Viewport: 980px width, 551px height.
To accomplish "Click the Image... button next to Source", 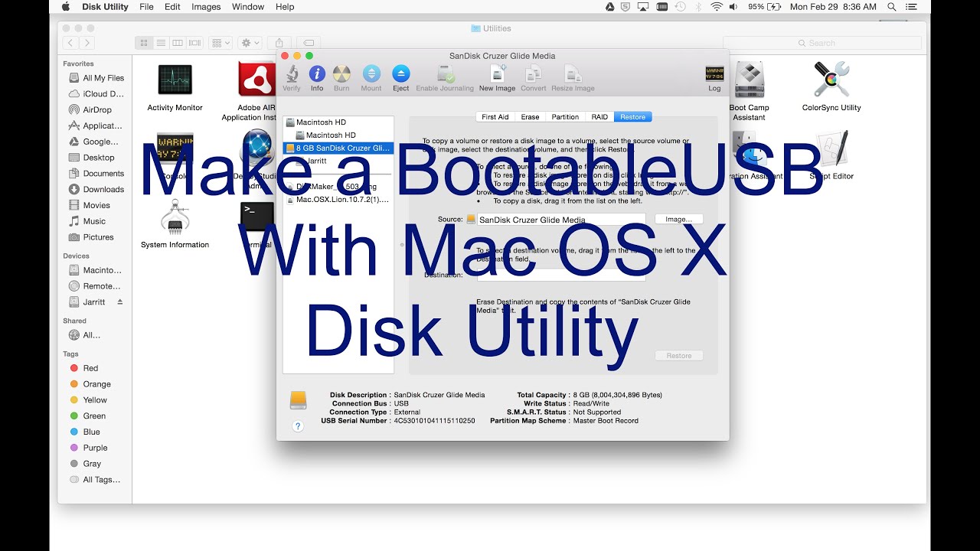I will point(678,219).
